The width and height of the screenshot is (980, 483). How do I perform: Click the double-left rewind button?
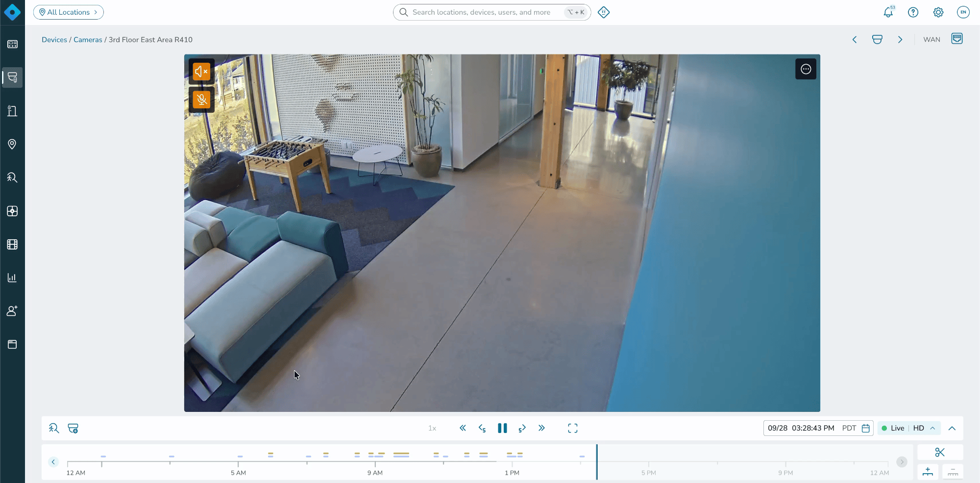point(463,428)
